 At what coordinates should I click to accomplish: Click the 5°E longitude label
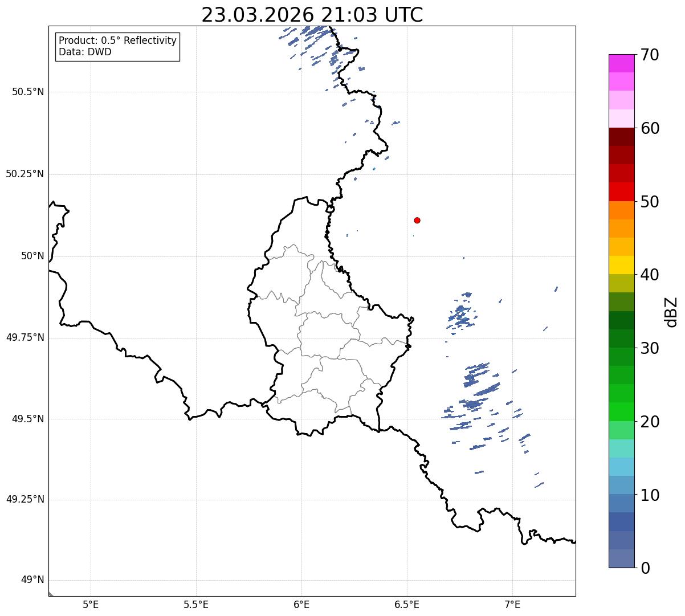[91, 604]
